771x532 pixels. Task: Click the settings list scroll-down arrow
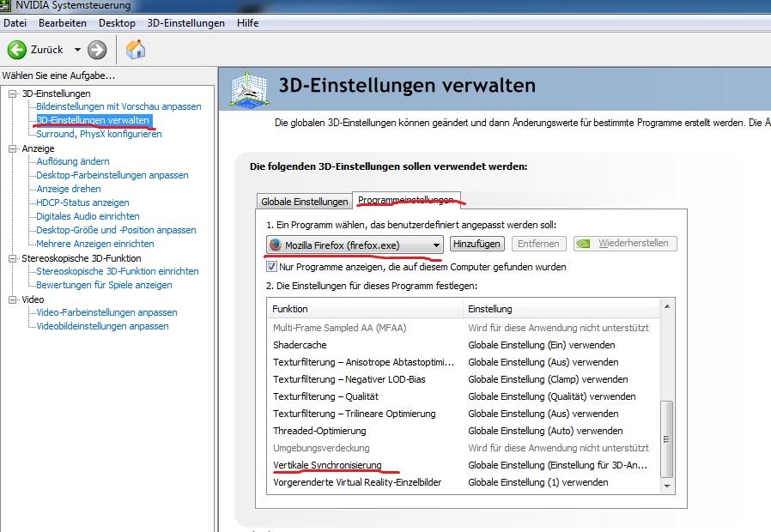tap(667, 486)
